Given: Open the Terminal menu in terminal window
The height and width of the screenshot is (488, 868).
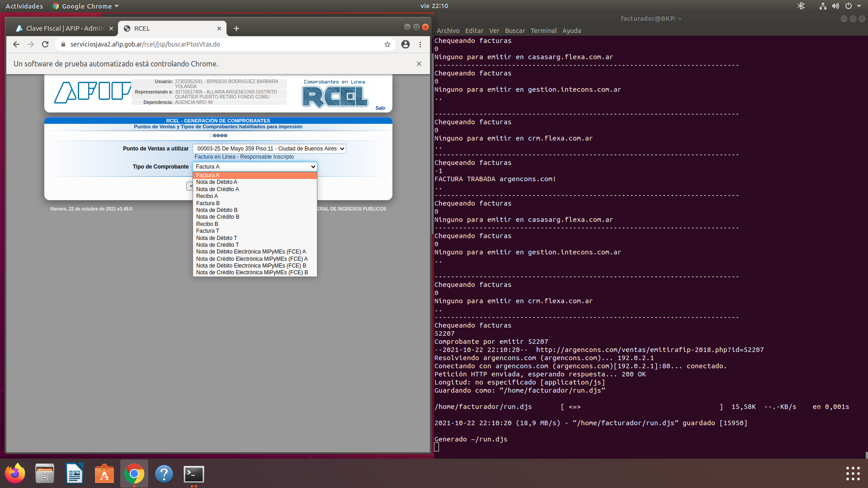Looking at the screenshot, I should click(x=544, y=31).
